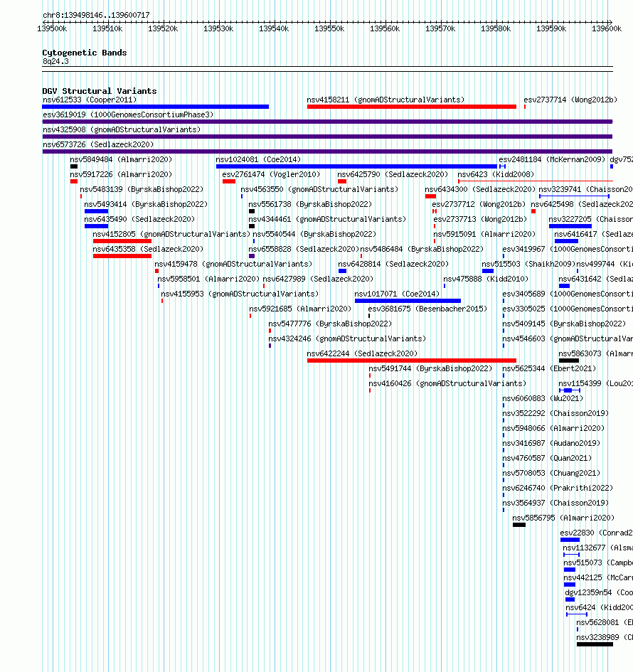
Task: Open nsv5561738 (ByrskaBishop2022) label
Action: [310, 204]
